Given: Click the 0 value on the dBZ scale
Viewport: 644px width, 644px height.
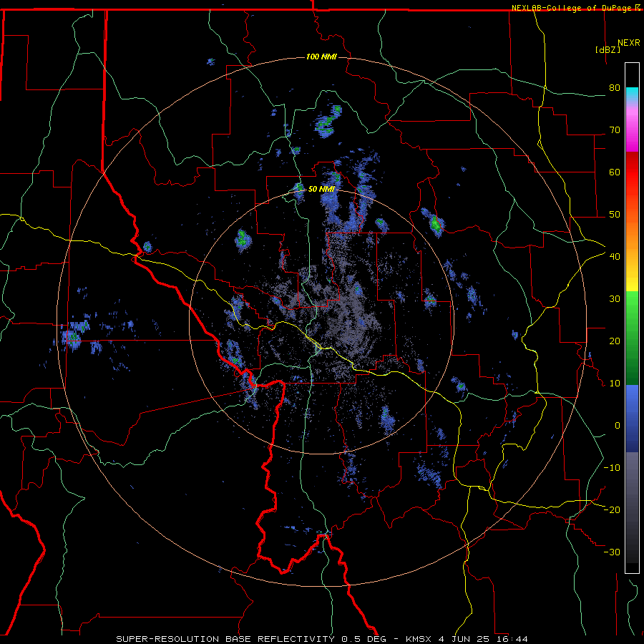Looking at the screenshot, I should pos(618,426).
